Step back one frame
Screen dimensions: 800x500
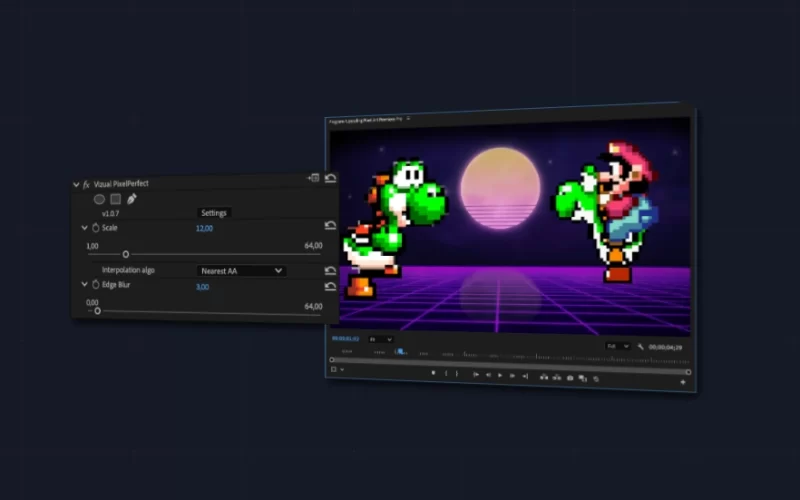(x=488, y=375)
